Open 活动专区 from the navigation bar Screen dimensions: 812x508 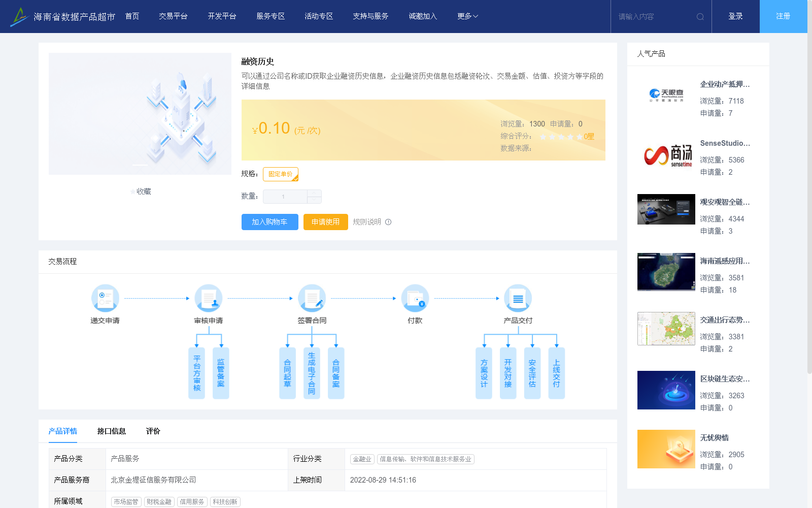click(x=319, y=16)
